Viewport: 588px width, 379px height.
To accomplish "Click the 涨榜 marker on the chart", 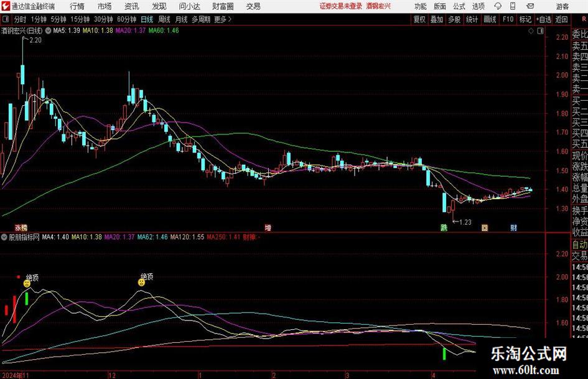I will [21, 228].
